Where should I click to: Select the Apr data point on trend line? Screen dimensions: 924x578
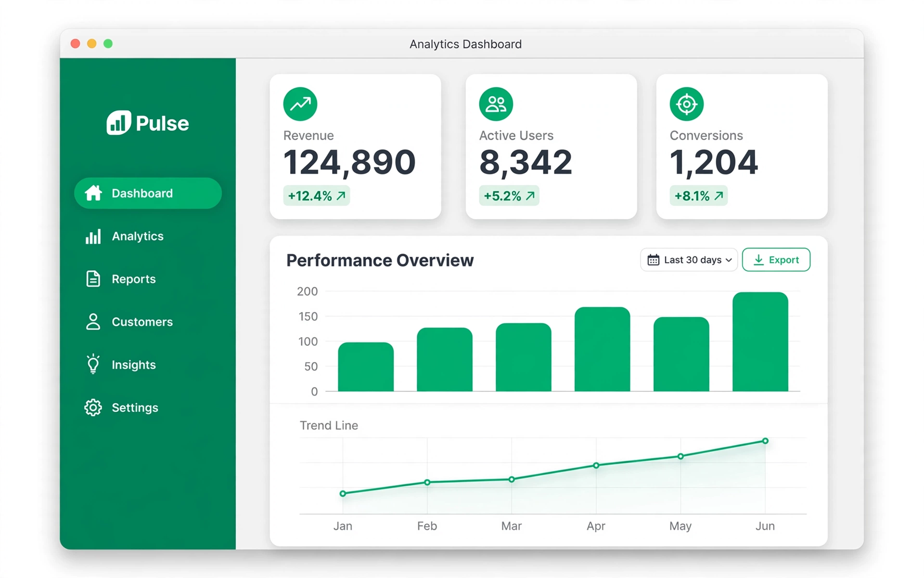pos(596,465)
